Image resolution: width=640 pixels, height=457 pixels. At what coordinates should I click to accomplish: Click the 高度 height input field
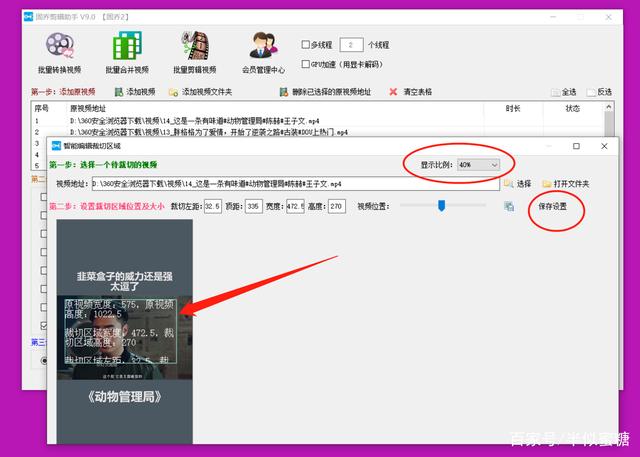[x=336, y=206]
